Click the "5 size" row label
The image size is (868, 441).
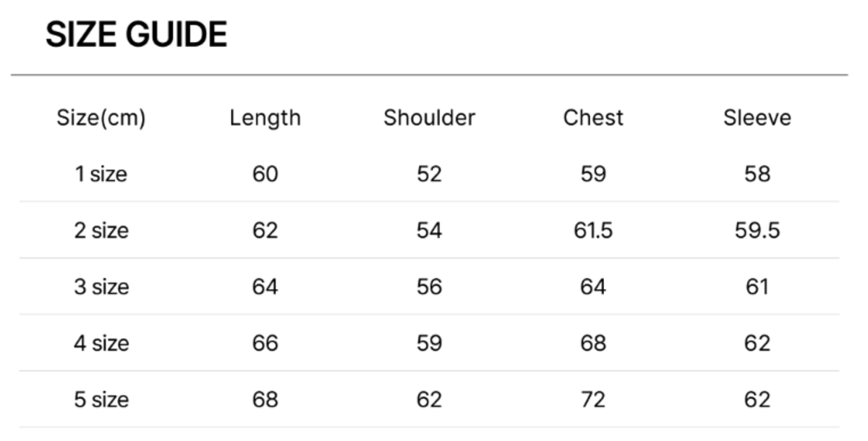[x=101, y=400]
